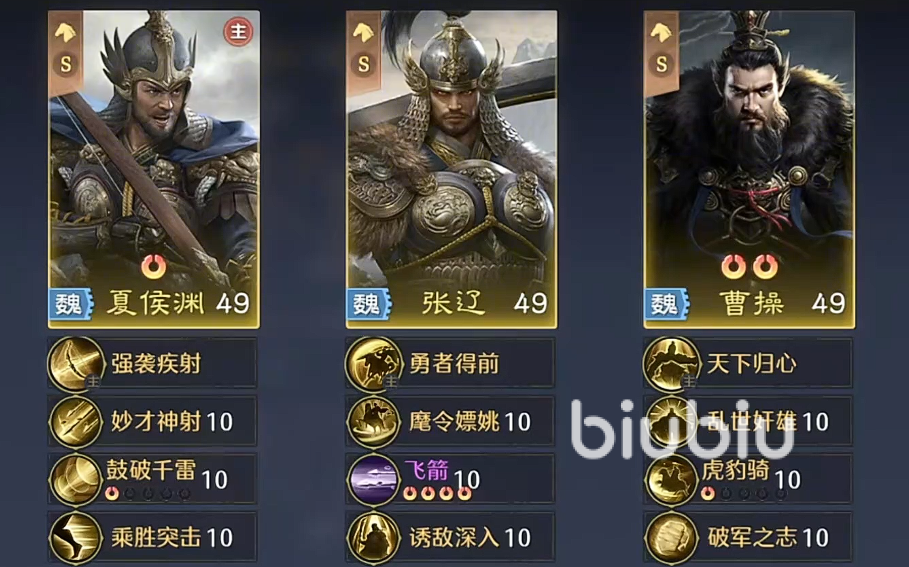Select the 妙才神射 arrows skill icon
The image size is (909, 567).
tap(75, 421)
